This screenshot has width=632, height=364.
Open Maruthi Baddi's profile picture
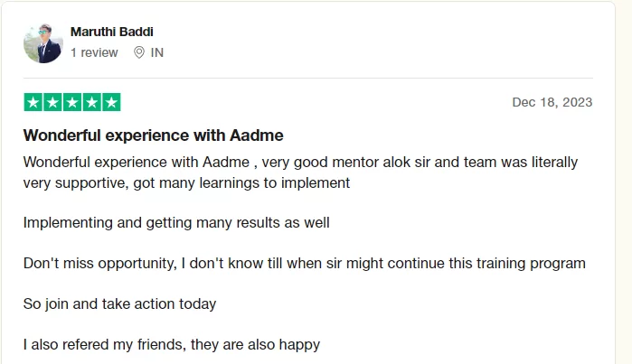tap(43, 43)
